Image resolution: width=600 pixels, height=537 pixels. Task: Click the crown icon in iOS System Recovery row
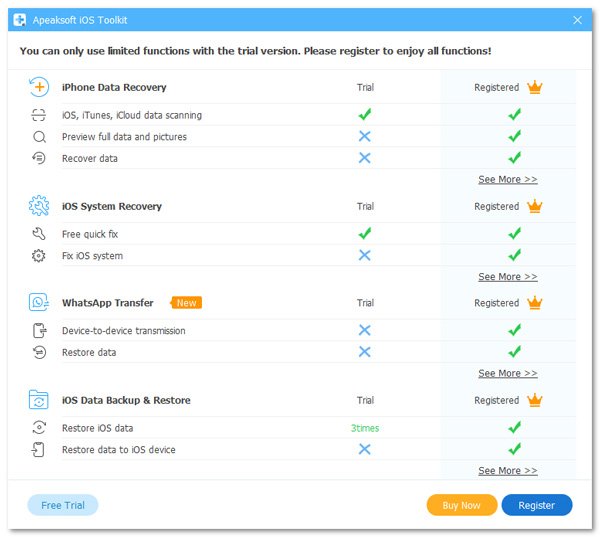(x=535, y=206)
